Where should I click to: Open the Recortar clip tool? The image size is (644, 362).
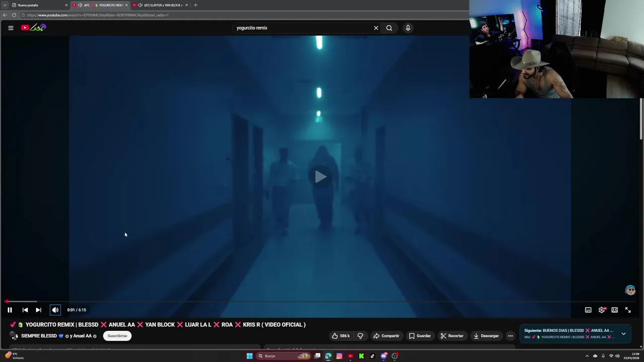[452, 336]
